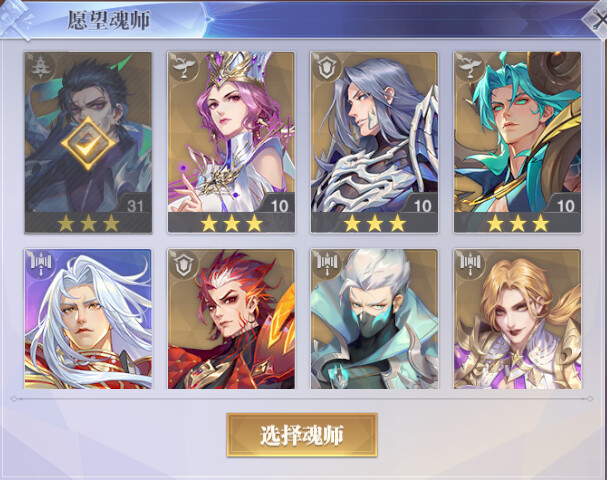Select the gray-haired bone-armor warrior card

point(374,142)
